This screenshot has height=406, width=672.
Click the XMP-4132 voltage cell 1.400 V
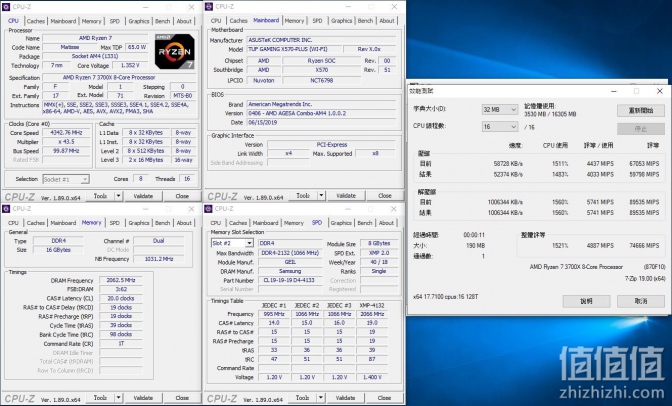pos(372,377)
